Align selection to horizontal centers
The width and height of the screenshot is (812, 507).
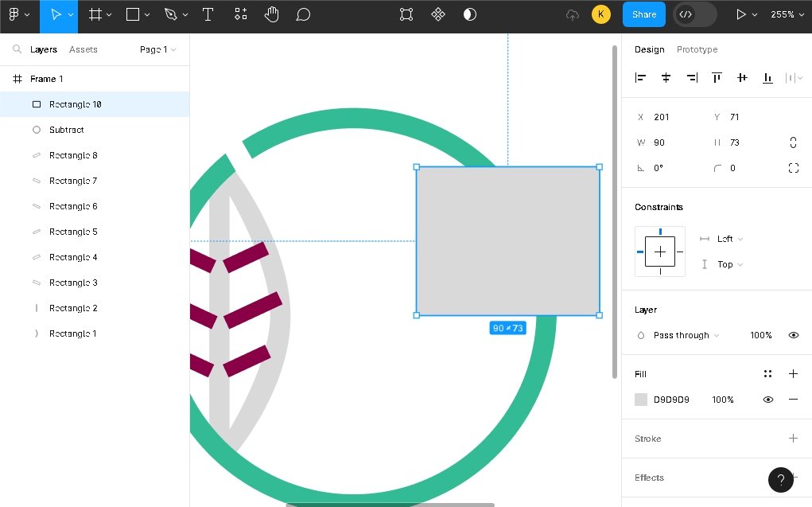point(666,77)
